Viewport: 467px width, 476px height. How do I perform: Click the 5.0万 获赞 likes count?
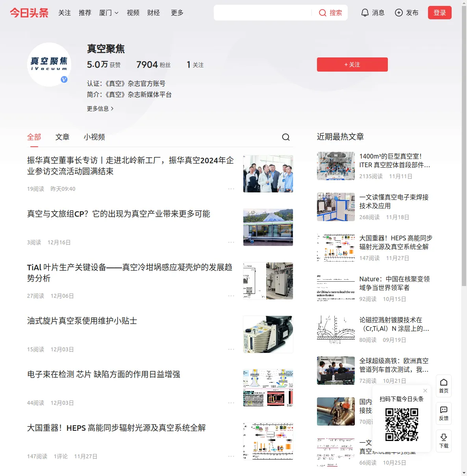point(104,65)
